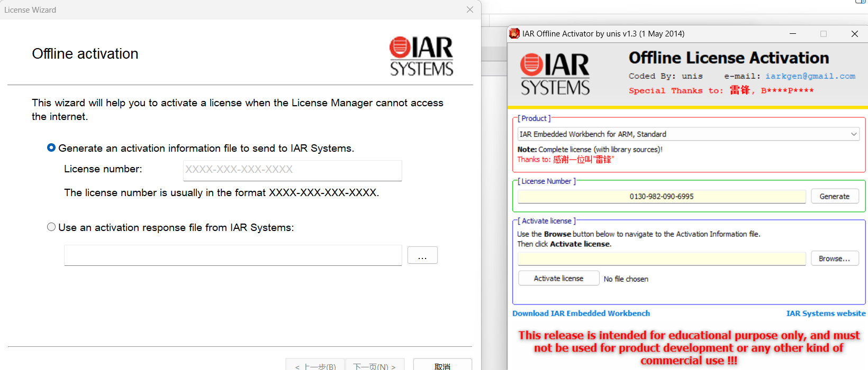Proceed with the 下一页(N) button
Image resolution: width=868 pixels, height=370 pixels.
375,366
